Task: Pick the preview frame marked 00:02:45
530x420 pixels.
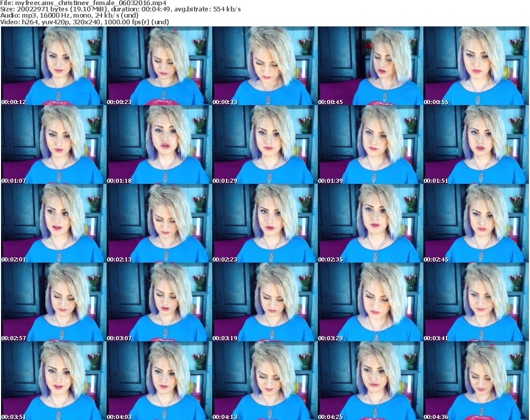Action: [x=476, y=224]
